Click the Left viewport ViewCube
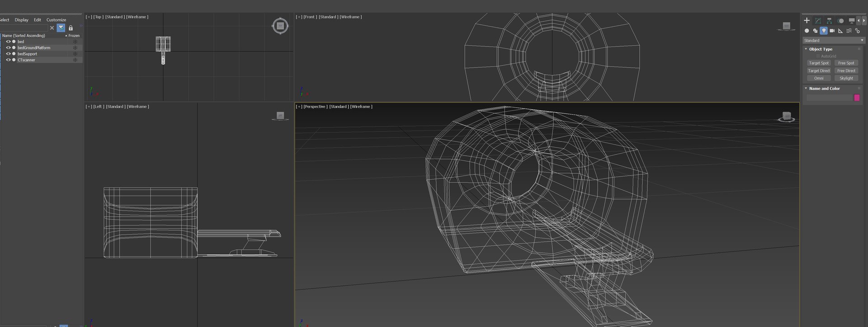 pos(280,116)
